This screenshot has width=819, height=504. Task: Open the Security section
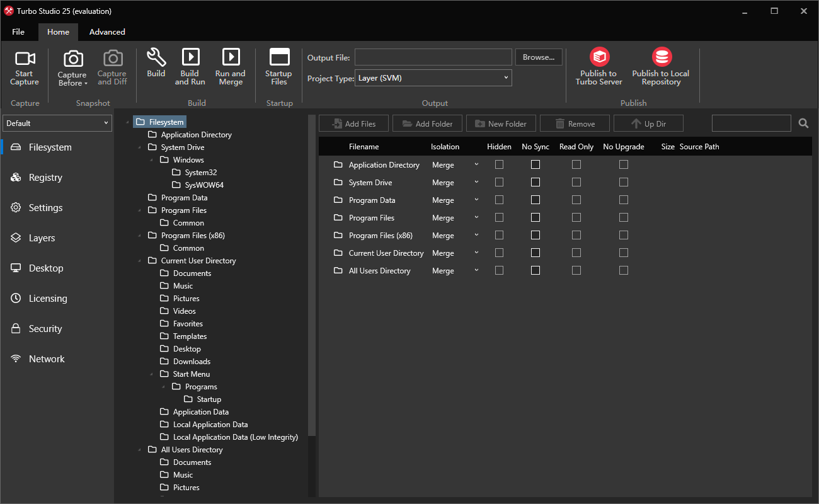pyautogui.click(x=57, y=329)
